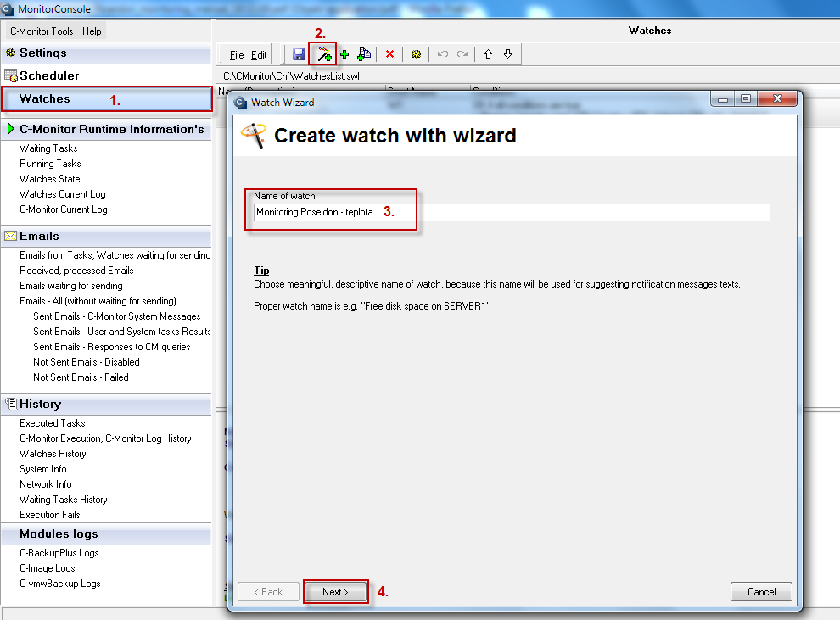Click the Emails envelope icon
This screenshot has width=840, height=620.
(11, 236)
